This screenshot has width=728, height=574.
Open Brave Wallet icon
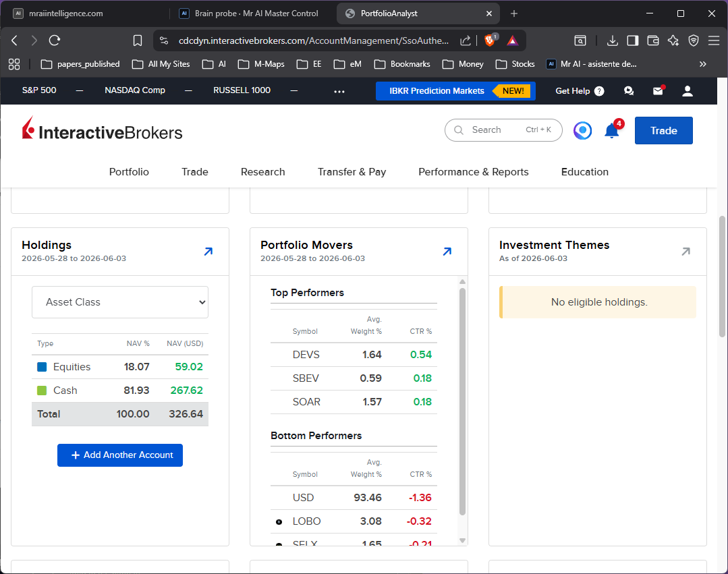point(653,40)
